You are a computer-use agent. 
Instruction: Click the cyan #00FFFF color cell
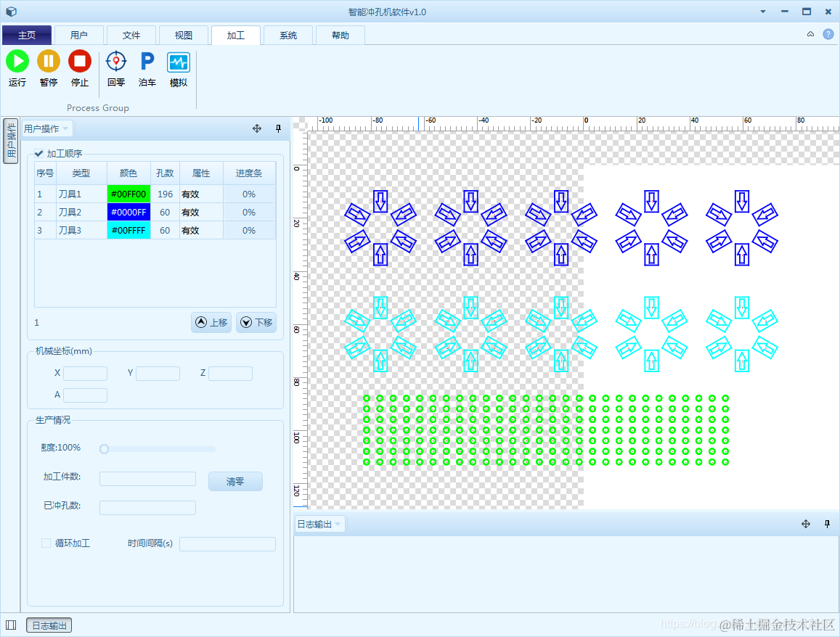pos(129,230)
